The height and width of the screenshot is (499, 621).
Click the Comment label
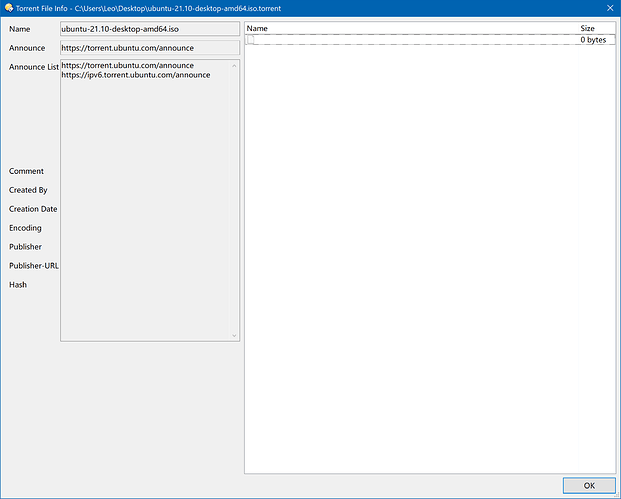[26, 171]
